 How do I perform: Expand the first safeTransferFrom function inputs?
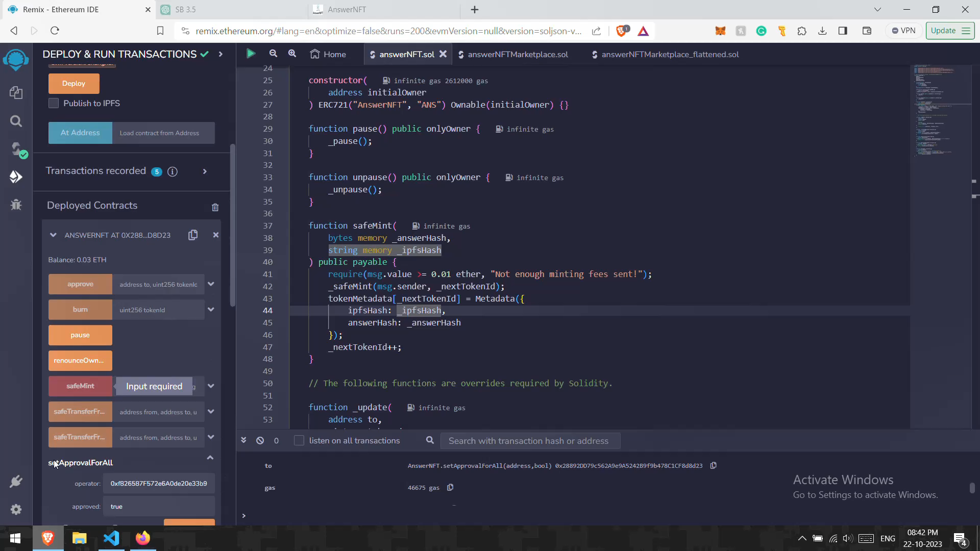pos(211,412)
